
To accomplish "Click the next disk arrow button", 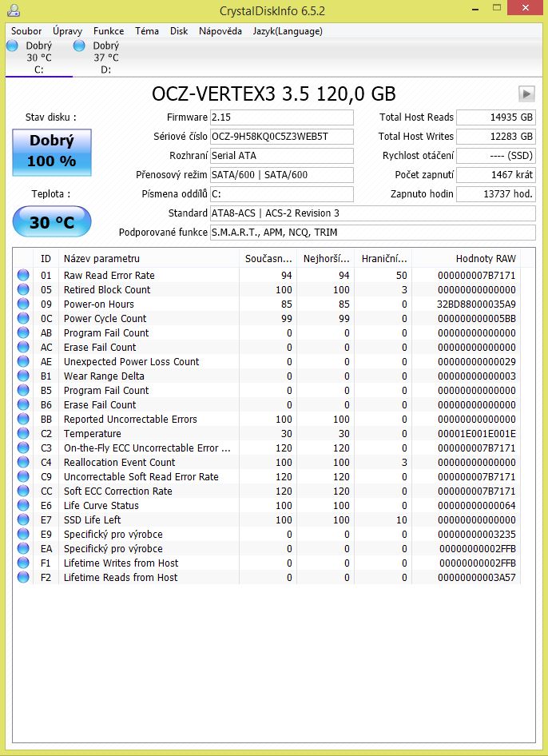I will click(x=526, y=94).
